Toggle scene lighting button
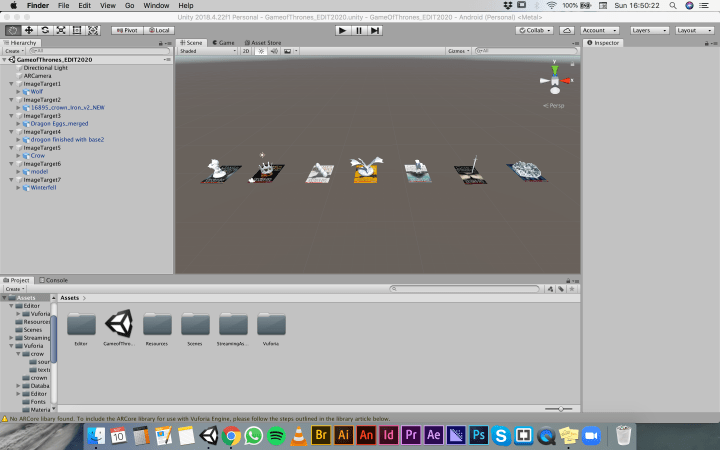Image resolution: width=720 pixels, height=450 pixels. click(261, 51)
